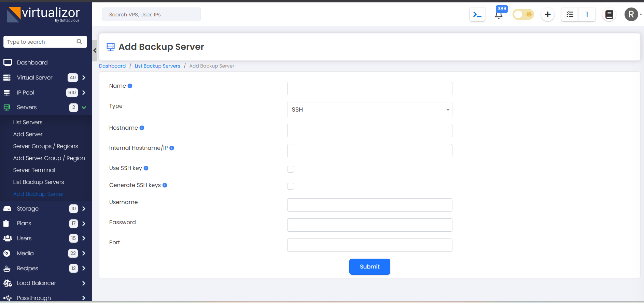Open the user profile avatar menu
This screenshot has width=644, height=303.
632,15
